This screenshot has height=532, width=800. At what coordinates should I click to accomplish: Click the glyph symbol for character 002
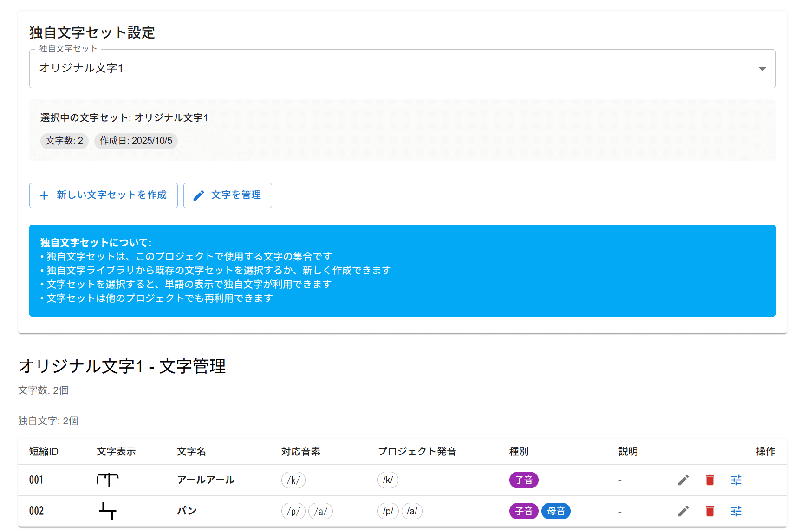(108, 511)
